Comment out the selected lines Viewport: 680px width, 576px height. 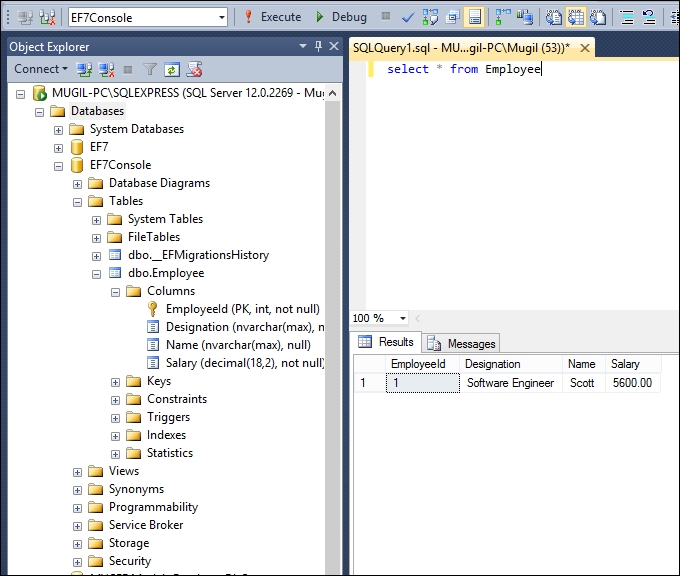click(627, 17)
